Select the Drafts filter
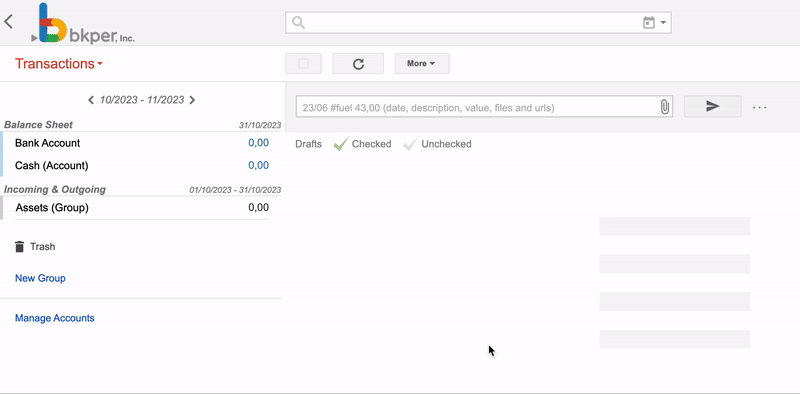800x394 pixels. (x=308, y=144)
